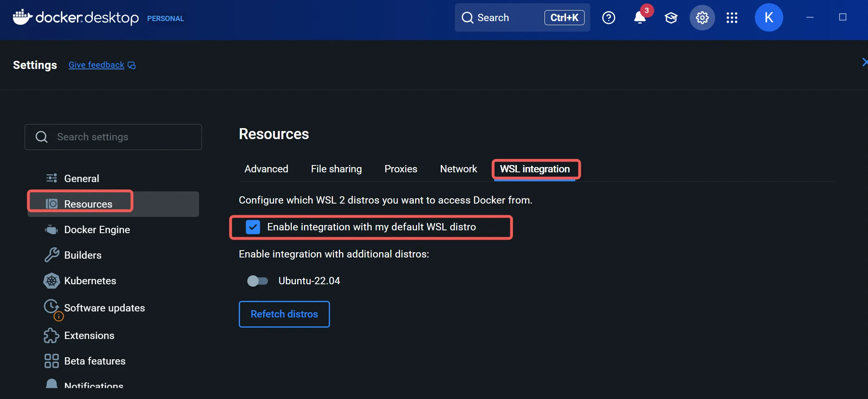Uncheck Enable integration with default WSL distro
Viewport: 868px width, 399px height.
[253, 227]
